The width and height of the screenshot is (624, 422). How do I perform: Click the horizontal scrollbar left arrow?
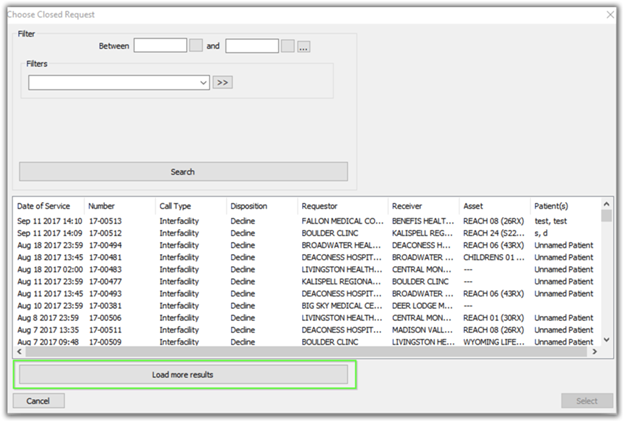(x=20, y=352)
